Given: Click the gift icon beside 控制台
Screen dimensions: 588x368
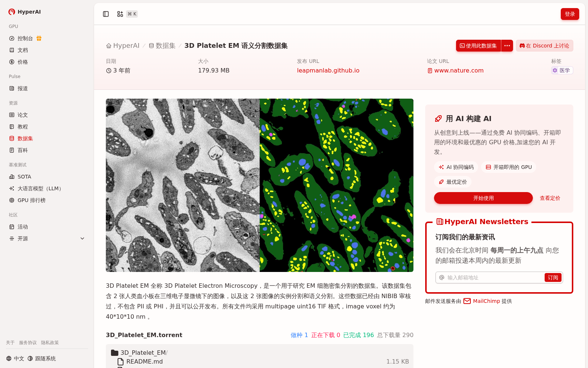Looking at the screenshot, I should click(39, 38).
